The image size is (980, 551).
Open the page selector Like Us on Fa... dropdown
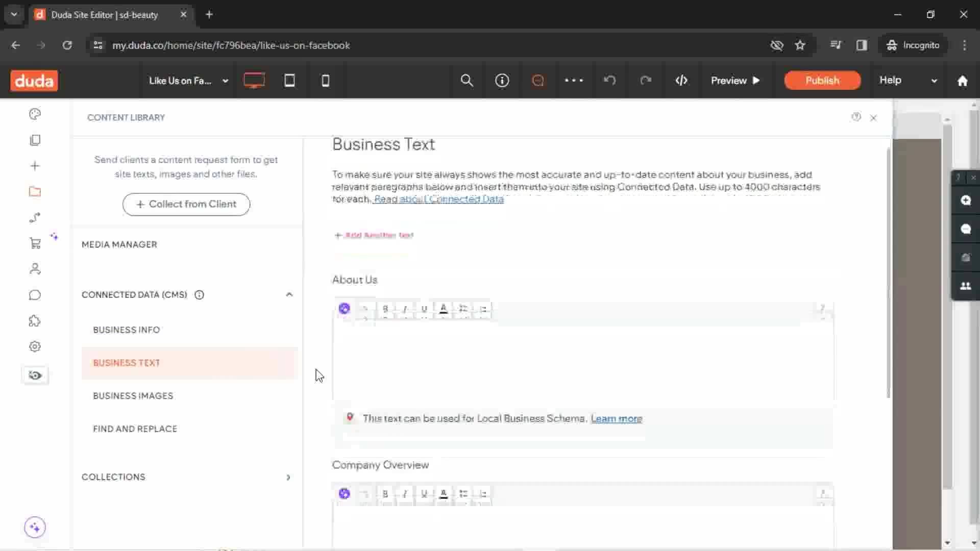[188, 81]
